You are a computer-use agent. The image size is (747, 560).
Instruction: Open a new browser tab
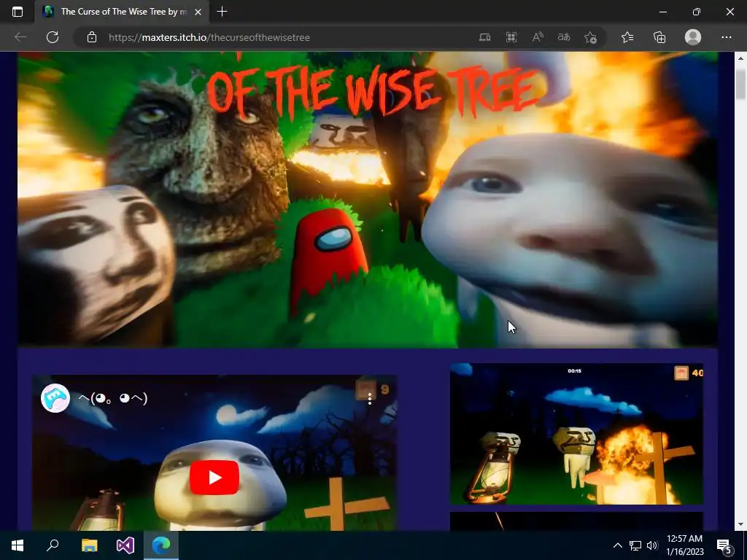[222, 12]
